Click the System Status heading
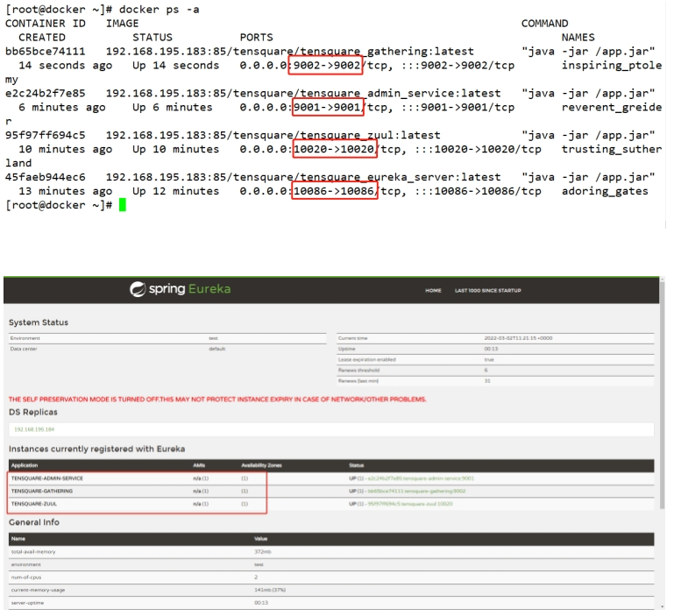The width and height of the screenshot is (674, 616). click(39, 322)
